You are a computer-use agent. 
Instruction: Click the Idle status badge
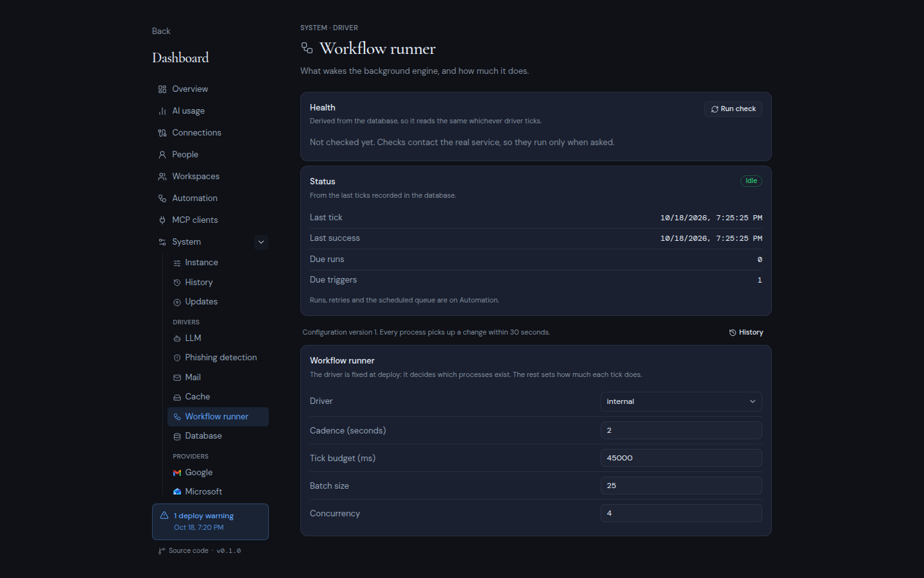(x=751, y=181)
